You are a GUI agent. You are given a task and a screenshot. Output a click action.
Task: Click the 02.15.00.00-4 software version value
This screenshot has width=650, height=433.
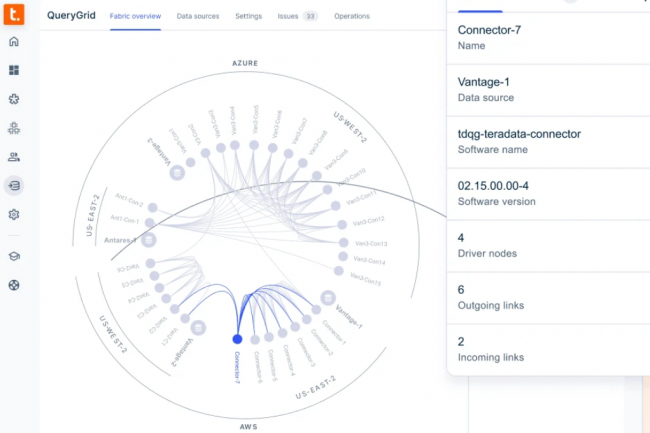pyautogui.click(x=493, y=186)
